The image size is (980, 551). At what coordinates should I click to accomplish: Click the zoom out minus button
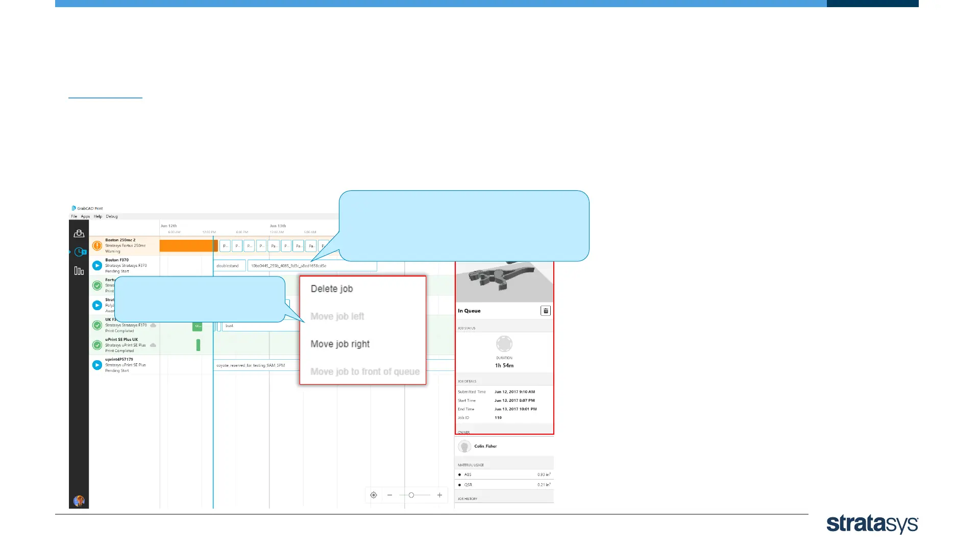389,495
